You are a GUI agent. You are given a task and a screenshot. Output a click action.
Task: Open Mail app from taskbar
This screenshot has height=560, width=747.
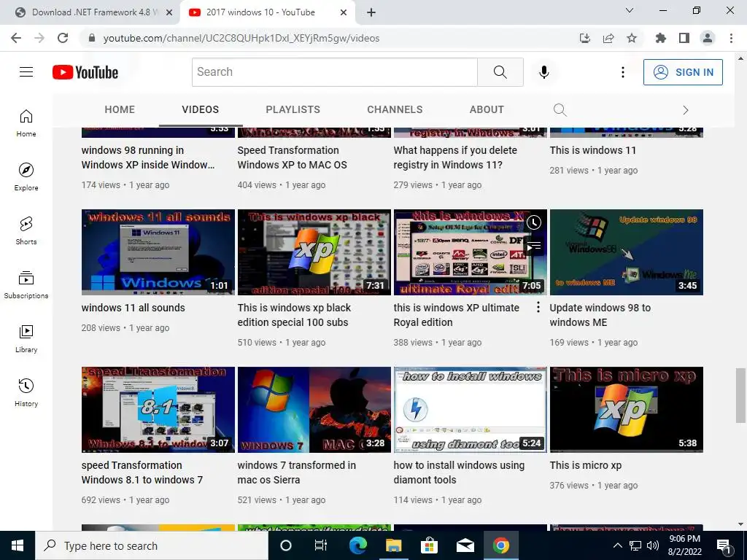pyautogui.click(x=465, y=545)
